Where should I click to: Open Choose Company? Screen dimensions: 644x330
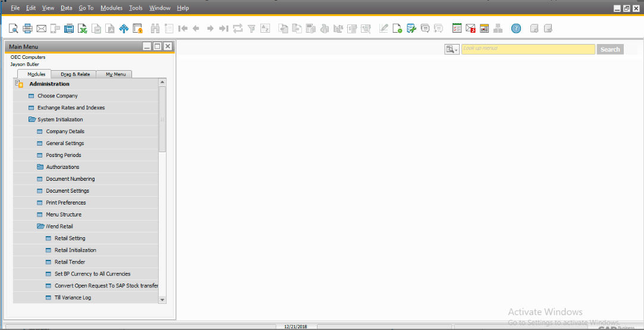tap(58, 96)
